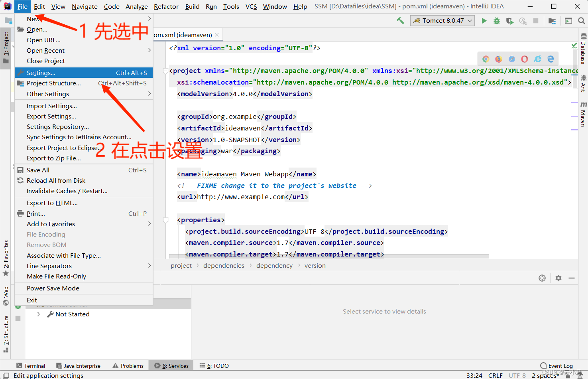The width and height of the screenshot is (588, 379).
Task: Choose Project Structure... menu item
Action: 84,83
